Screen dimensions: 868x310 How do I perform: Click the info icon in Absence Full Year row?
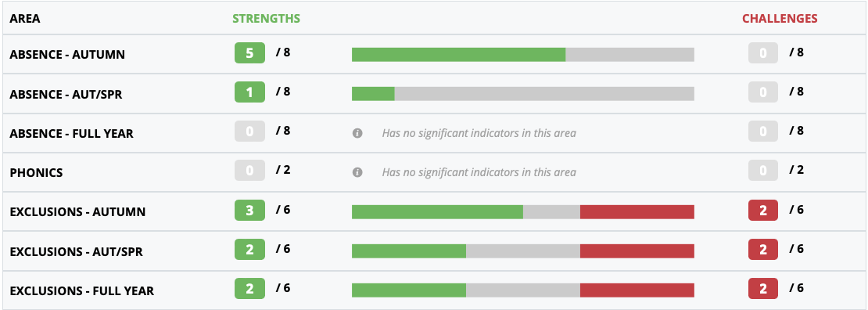[x=357, y=133]
